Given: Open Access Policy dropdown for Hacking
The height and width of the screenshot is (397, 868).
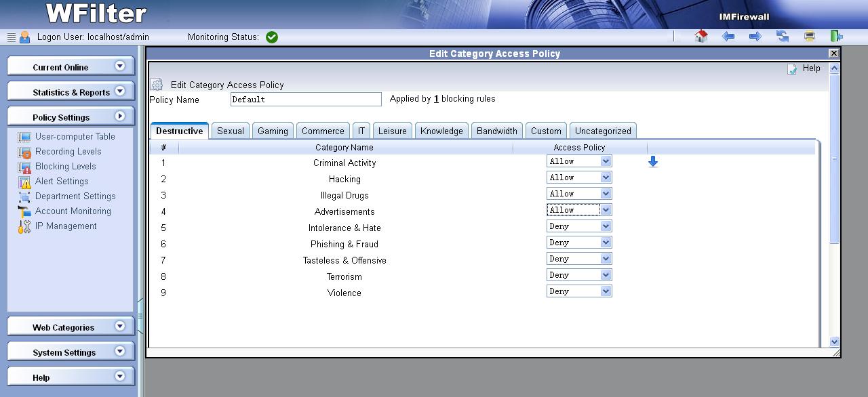Looking at the screenshot, I should 579,177.
